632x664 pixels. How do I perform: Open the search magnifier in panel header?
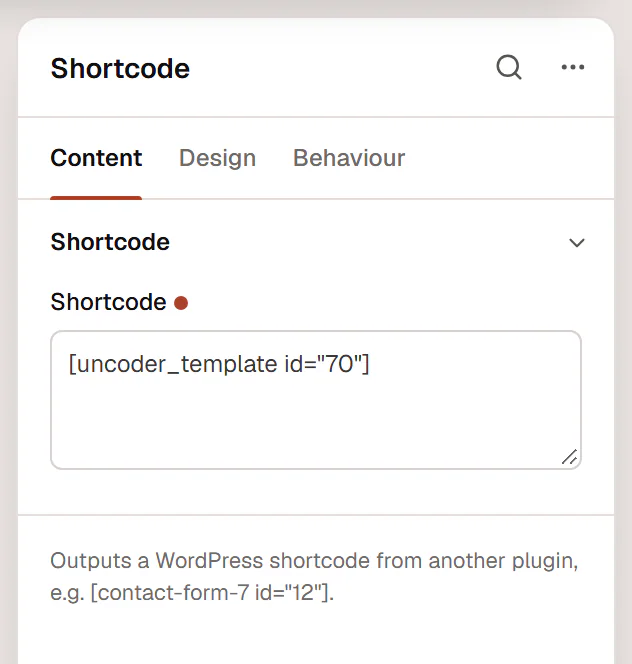[509, 67]
